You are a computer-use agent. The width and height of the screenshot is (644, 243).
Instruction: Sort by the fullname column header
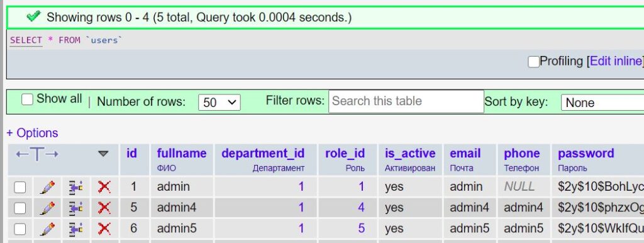182,154
